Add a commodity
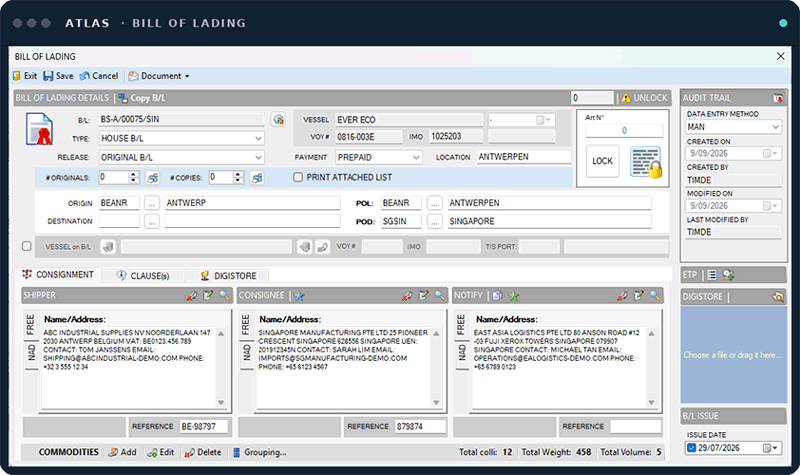 point(123,452)
